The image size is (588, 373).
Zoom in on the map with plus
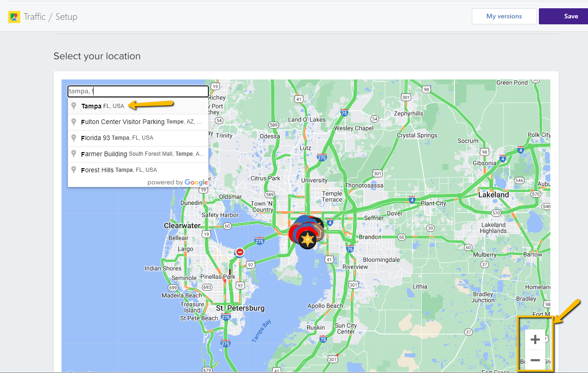tap(535, 340)
